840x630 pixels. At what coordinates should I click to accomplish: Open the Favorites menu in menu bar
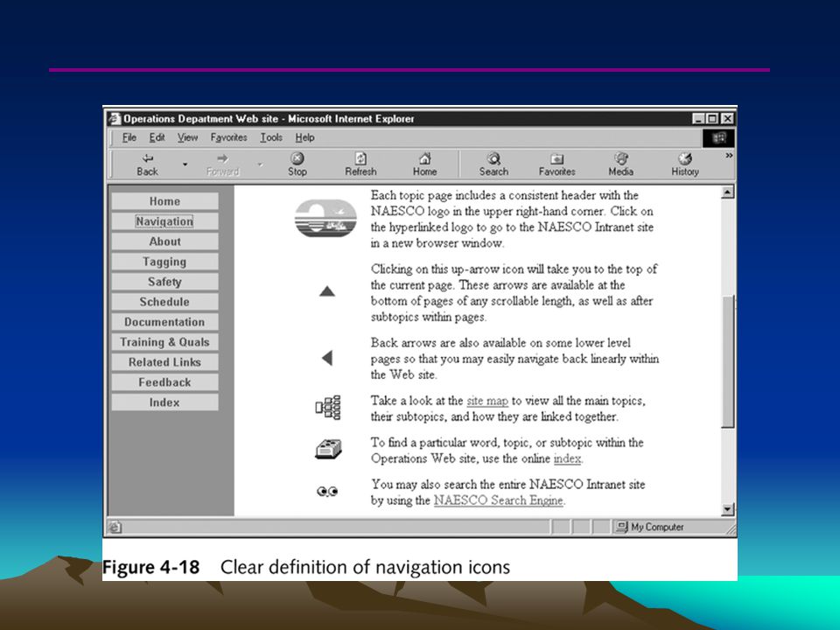coord(228,137)
